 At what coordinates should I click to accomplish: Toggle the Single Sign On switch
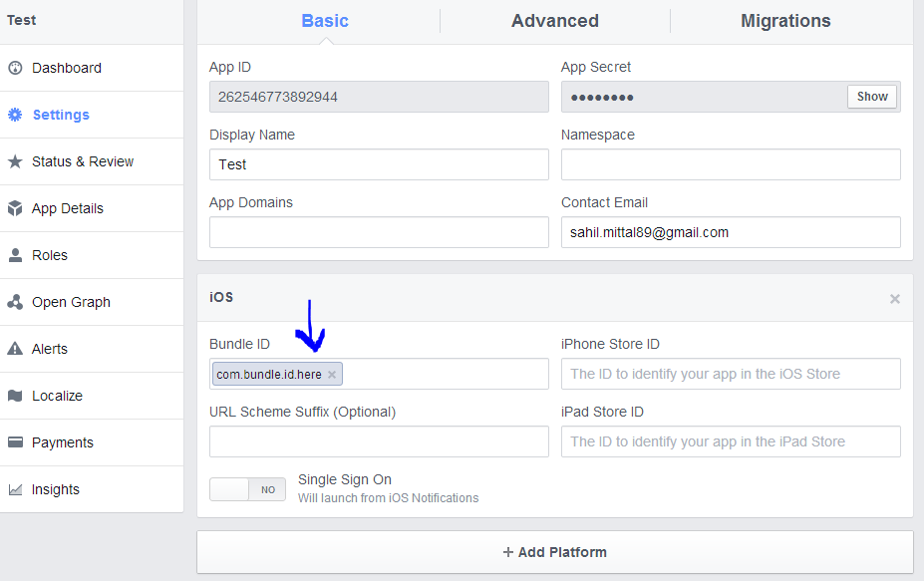point(247,489)
